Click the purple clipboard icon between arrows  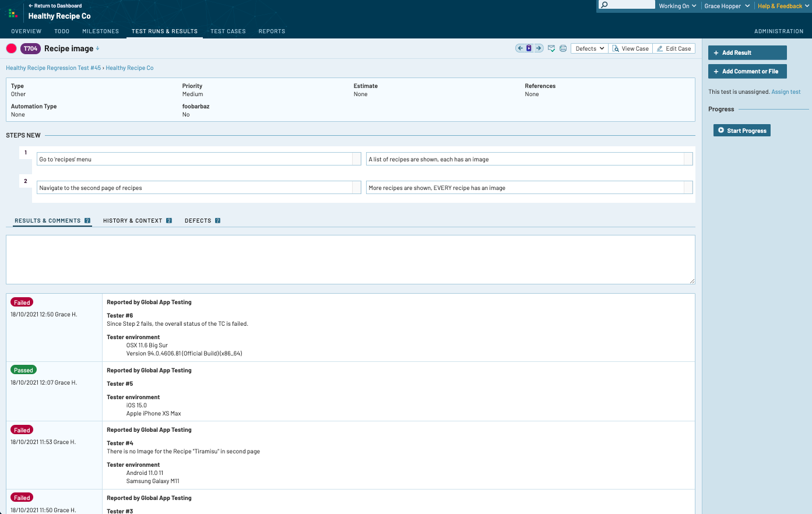click(529, 48)
